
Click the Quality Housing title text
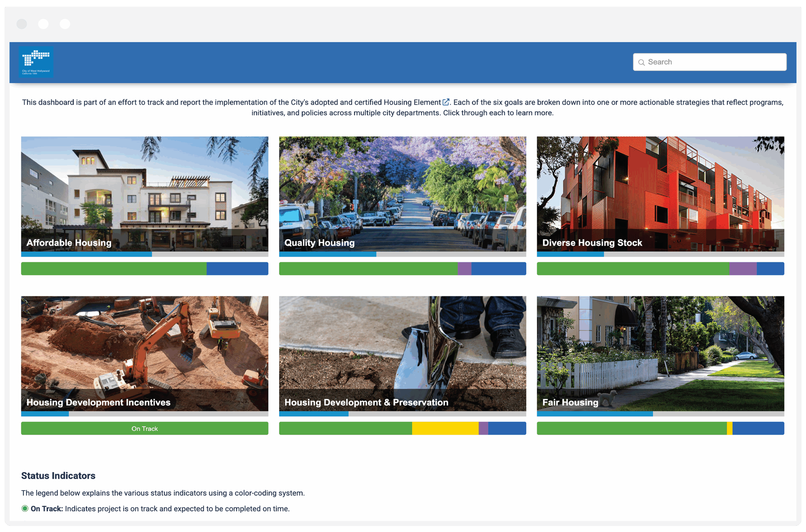[319, 243]
